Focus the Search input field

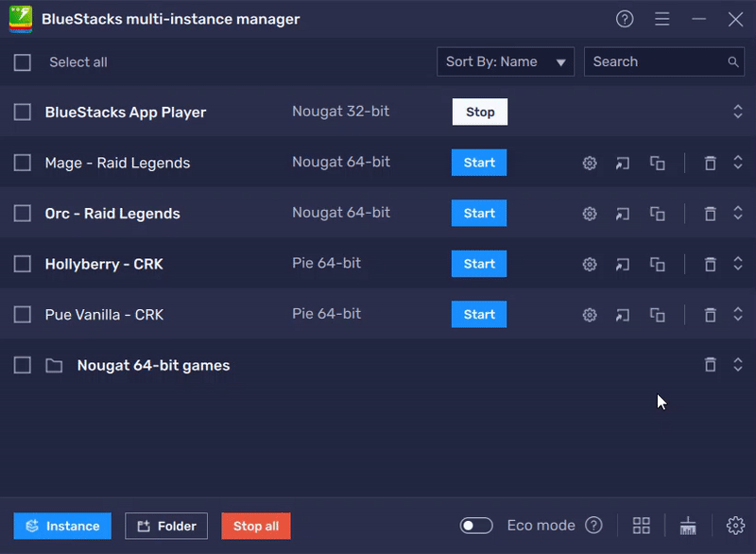click(x=664, y=61)
